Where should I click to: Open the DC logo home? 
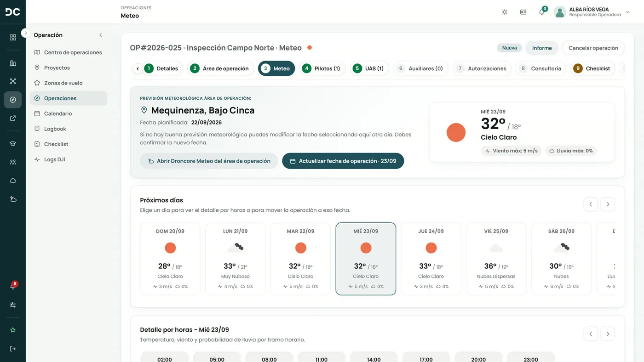coord(12,12)
